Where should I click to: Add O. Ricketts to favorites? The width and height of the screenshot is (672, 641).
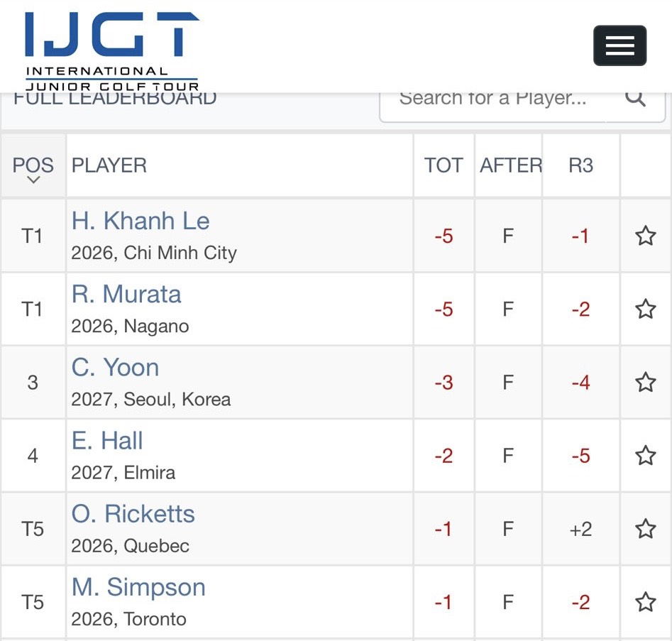pyautogui.click(x=645, y=529)
